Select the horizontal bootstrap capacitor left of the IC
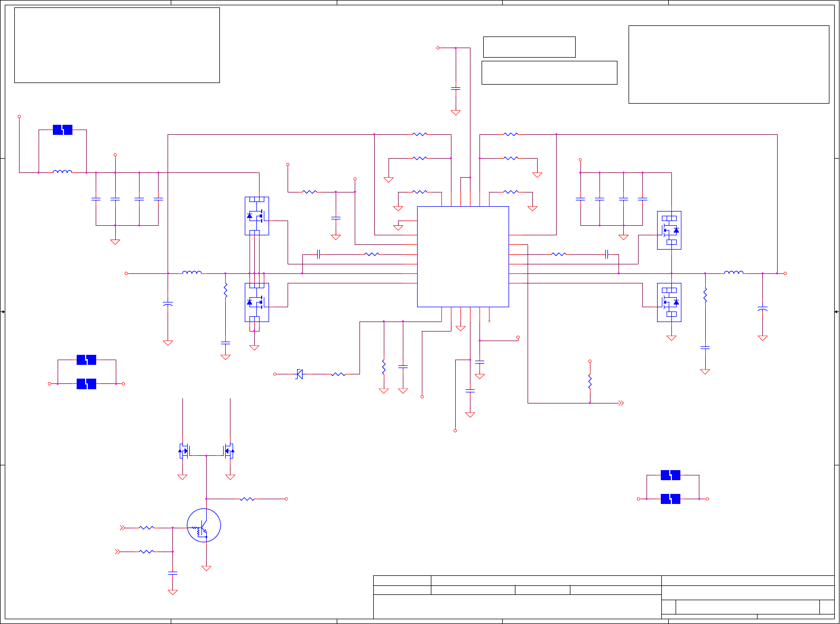 318,254
